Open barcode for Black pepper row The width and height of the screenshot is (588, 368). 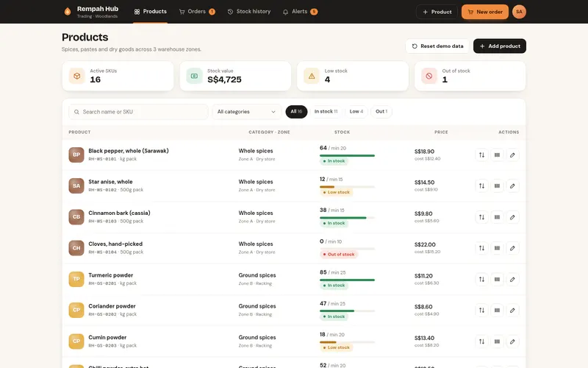point(497,155)
